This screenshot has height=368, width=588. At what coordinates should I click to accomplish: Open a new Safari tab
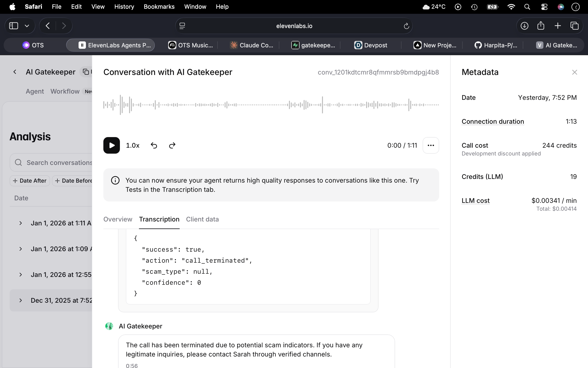point(558,26)
